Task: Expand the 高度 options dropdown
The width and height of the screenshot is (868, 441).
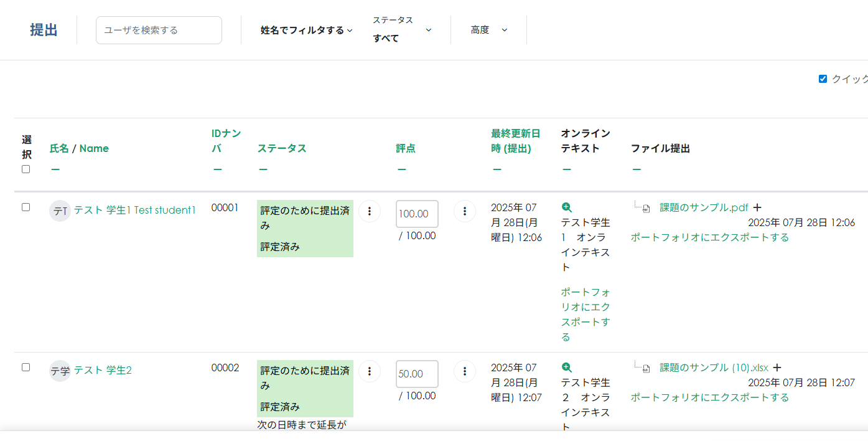Action: click(x=489, y=30)
